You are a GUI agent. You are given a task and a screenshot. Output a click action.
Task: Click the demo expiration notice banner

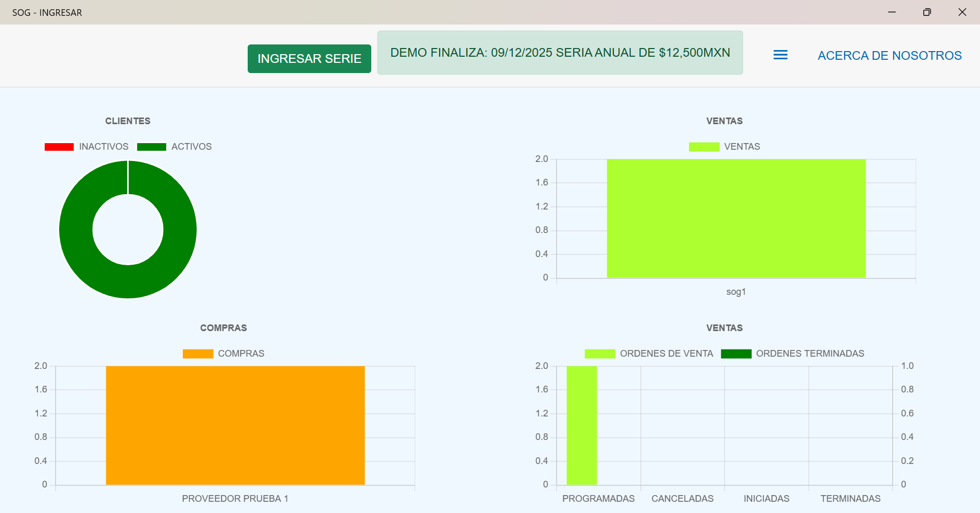pos(560,53)
